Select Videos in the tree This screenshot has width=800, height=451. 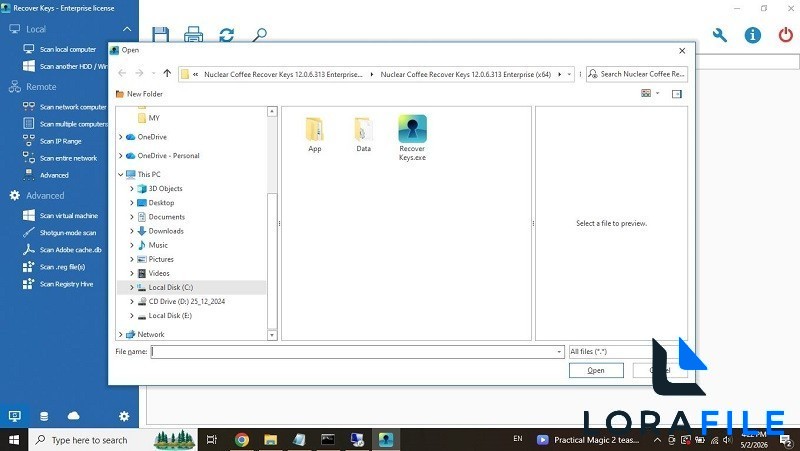(159, 273)
